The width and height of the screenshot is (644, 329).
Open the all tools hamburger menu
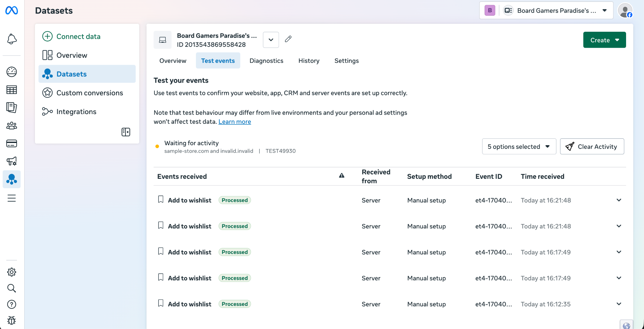[12, 198]
